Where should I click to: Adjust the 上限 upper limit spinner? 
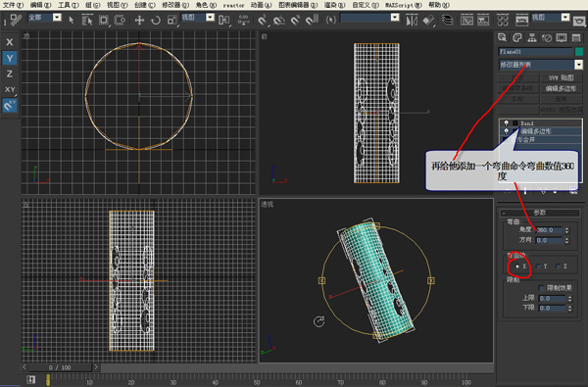pyautogui.click(x=570, y=299)
